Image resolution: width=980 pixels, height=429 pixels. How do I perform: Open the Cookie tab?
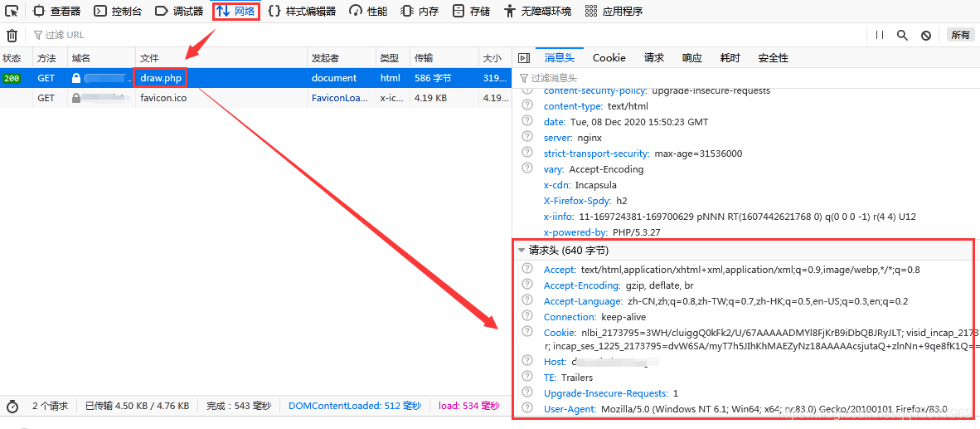point(609,58)
